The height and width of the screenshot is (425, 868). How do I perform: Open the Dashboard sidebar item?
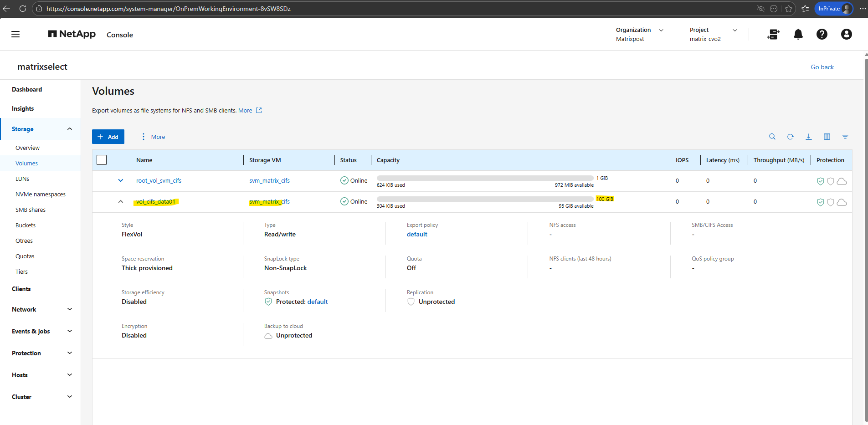click(x=27, y=89)
